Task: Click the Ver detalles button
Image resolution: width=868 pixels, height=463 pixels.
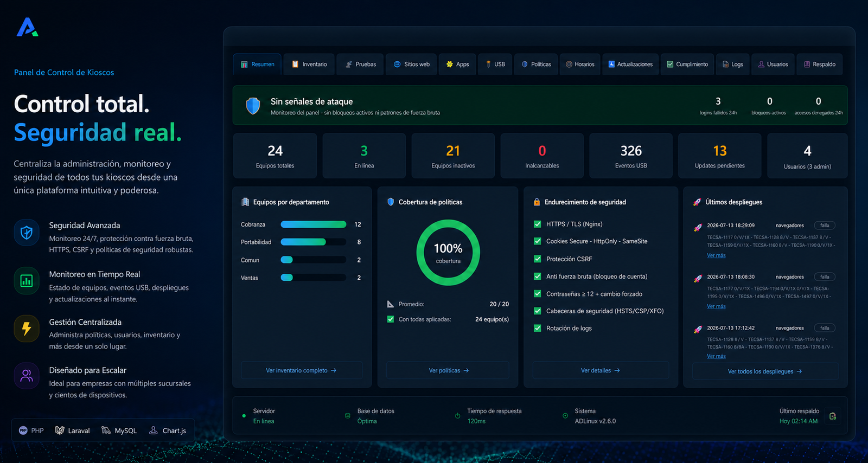Action: tap(601, 370)
